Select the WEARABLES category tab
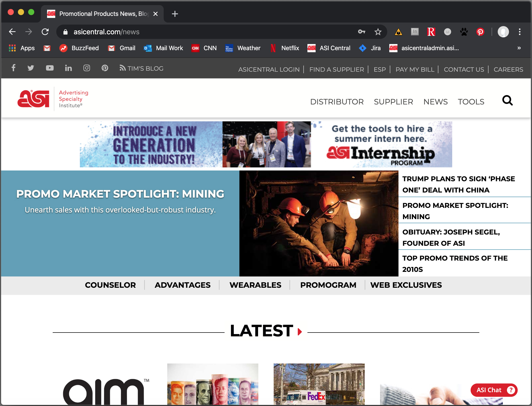Viewport: 532px width, 406px height. [255, 285]
